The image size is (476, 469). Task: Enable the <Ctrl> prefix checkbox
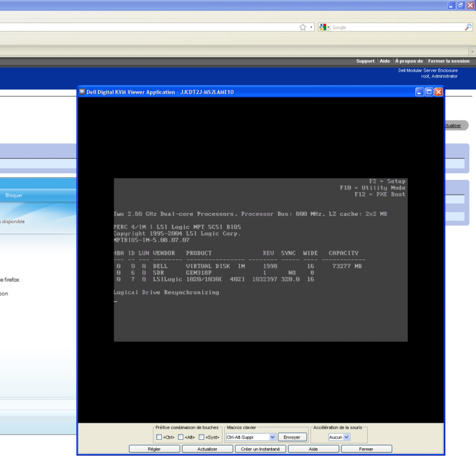point(159,437)
